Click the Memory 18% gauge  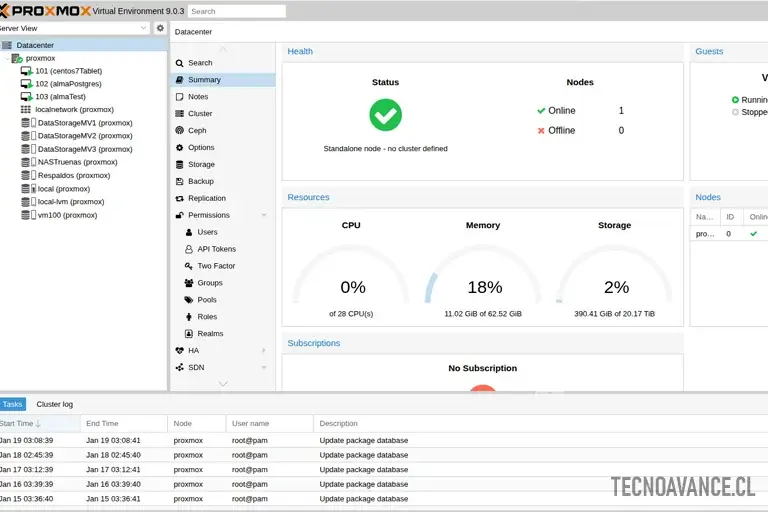coord(483,274)
